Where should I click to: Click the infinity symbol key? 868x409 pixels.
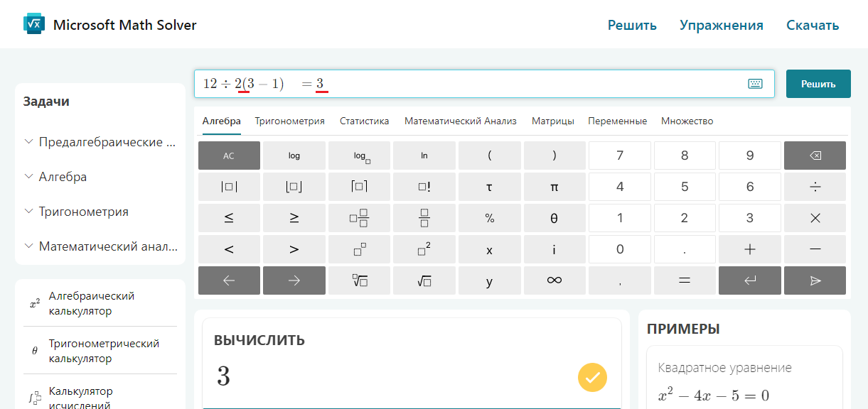(x=554, y=280)
